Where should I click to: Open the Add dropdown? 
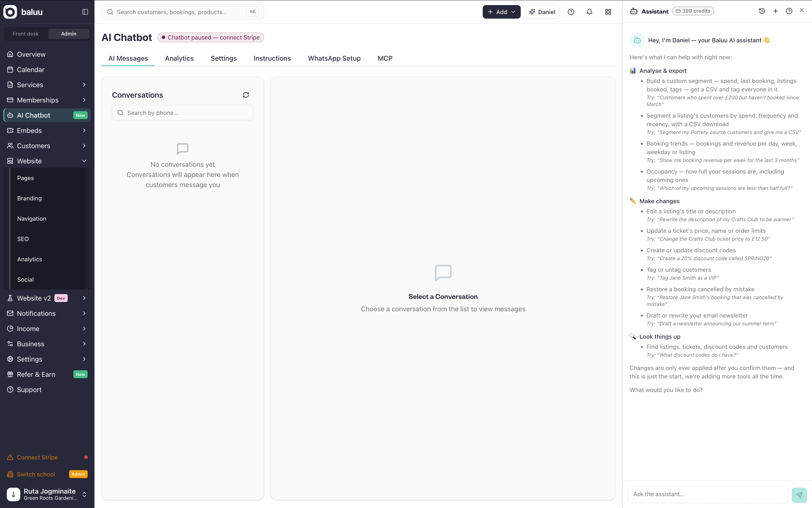501,12
